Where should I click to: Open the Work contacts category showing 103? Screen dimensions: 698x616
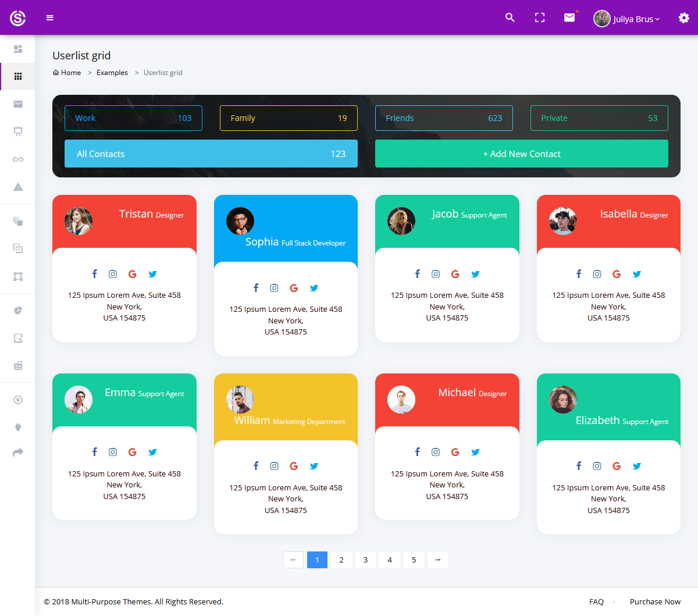133,117
